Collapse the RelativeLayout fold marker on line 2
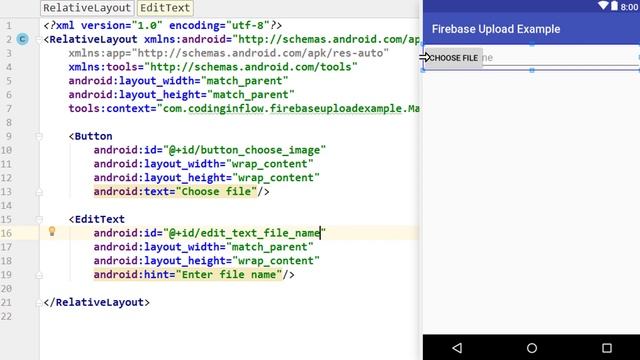This screenshot has height=360, width=640. pos(39,40)
